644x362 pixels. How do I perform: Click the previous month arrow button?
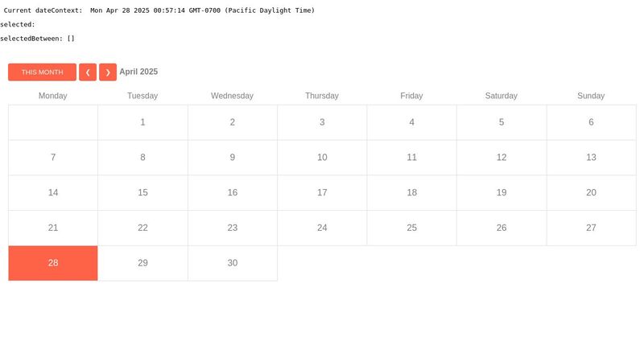(88, 72)
